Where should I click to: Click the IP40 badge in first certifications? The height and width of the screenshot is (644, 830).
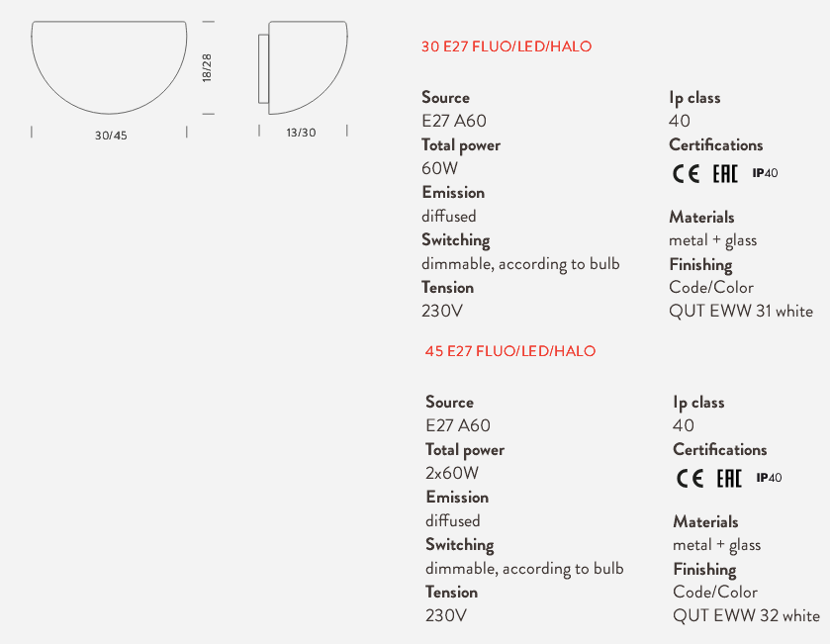click(765, 173)
